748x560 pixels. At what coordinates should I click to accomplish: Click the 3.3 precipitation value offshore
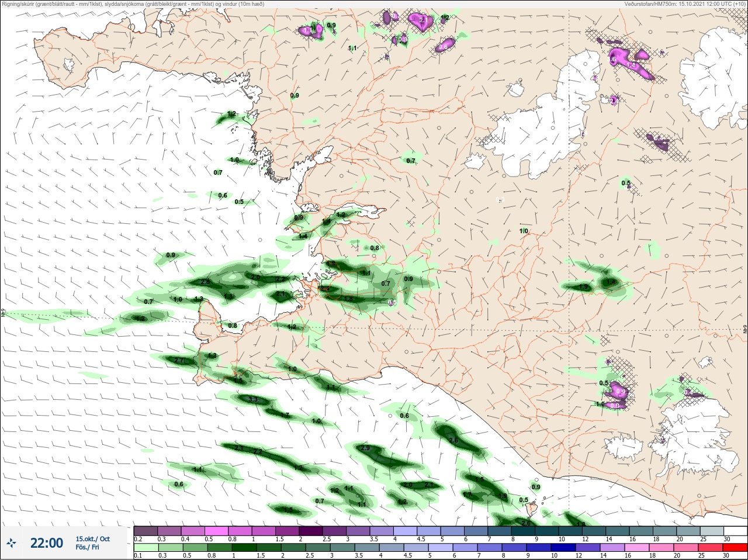pos(253,399)
